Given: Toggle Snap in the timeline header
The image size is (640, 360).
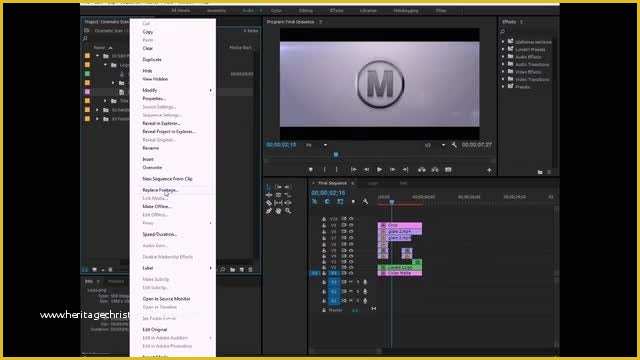Looking at the screenshot, I should [x=327, y=201].
